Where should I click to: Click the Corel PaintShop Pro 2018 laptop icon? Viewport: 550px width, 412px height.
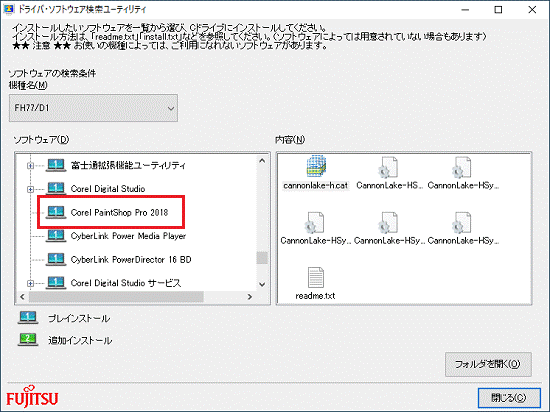click(x=56, y=212)
